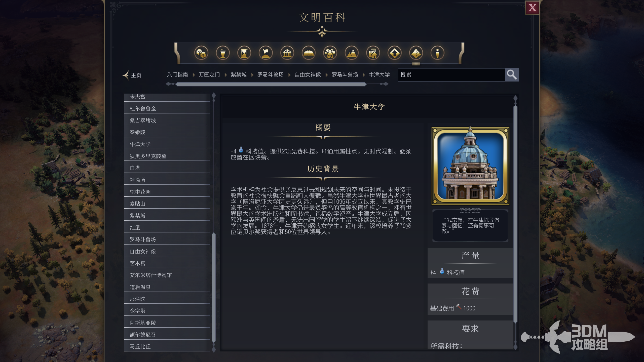Click the 花费 panel header
The height and width of the screenshot is (362, 644).
(x=470, y=291)
